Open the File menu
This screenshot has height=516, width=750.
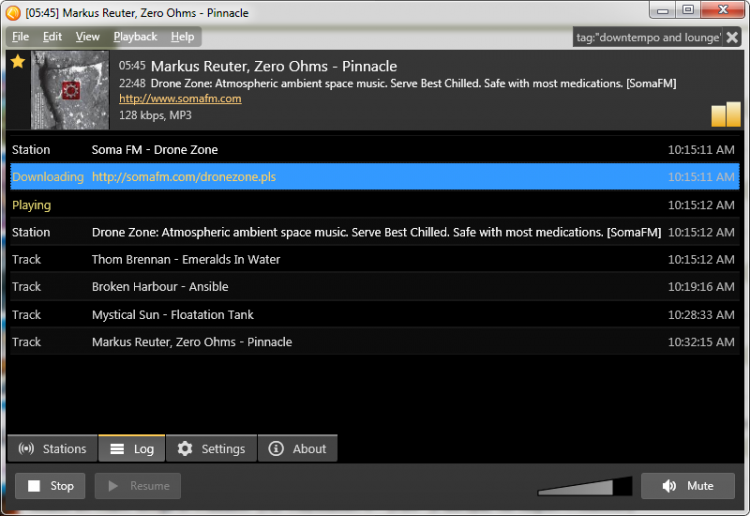tap(20, 37)
